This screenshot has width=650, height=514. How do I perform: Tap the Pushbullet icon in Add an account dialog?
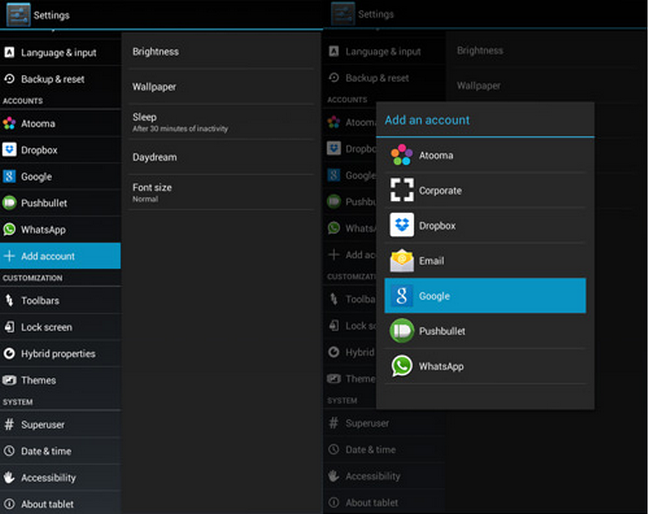pos(402,330)
